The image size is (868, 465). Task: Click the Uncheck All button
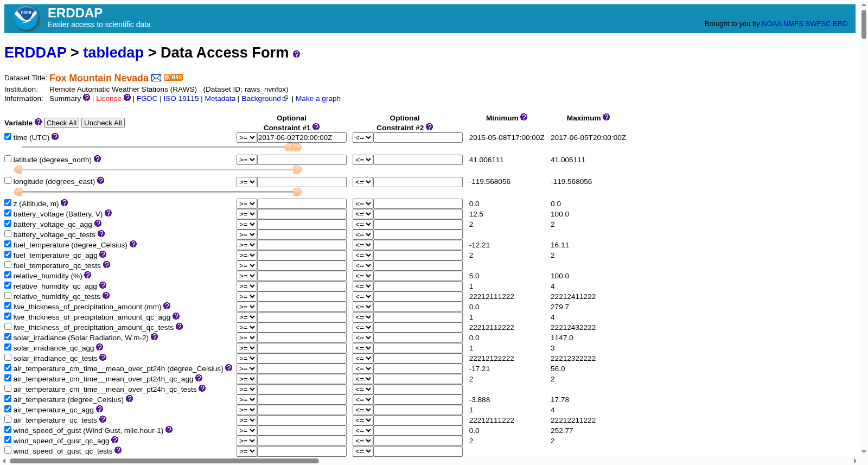coord(103,123)
